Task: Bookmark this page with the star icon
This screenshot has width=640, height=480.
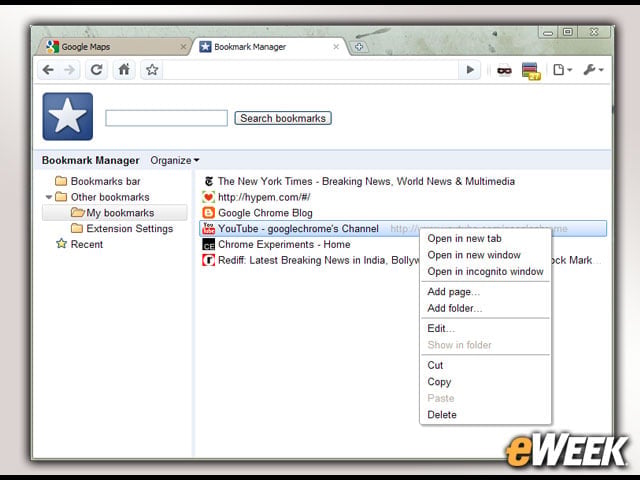Action: point(152,70)
